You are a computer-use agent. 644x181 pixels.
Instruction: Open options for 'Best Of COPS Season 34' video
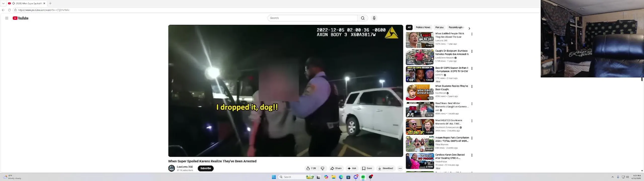[x=472, y=68]
